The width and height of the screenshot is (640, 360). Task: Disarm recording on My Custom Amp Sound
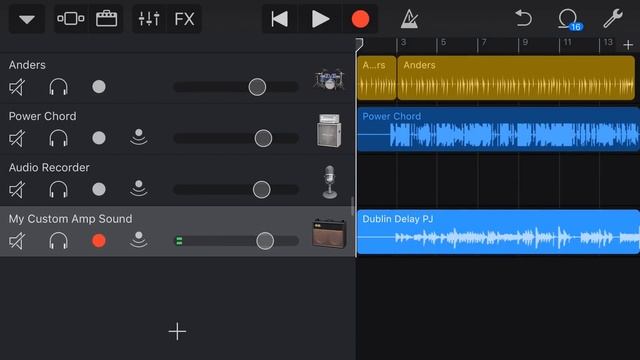coord(99,241)
